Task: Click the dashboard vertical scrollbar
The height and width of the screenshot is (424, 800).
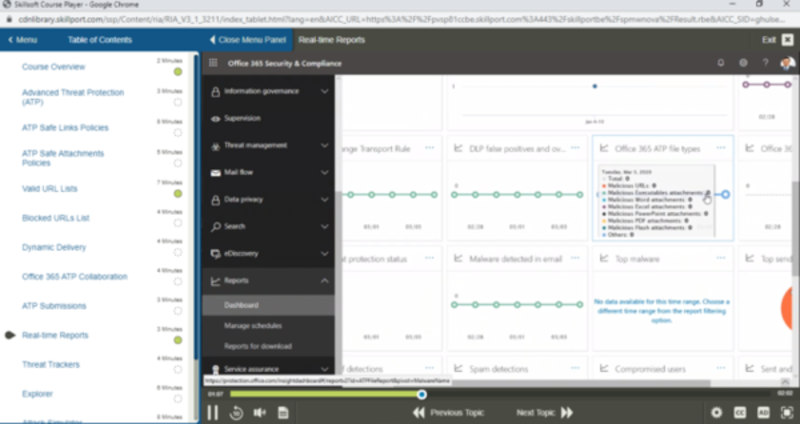Action: coord(796,230)
